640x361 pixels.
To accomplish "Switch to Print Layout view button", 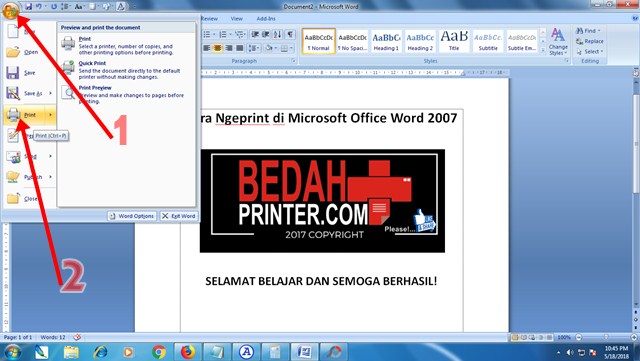I will click(515, 337).
